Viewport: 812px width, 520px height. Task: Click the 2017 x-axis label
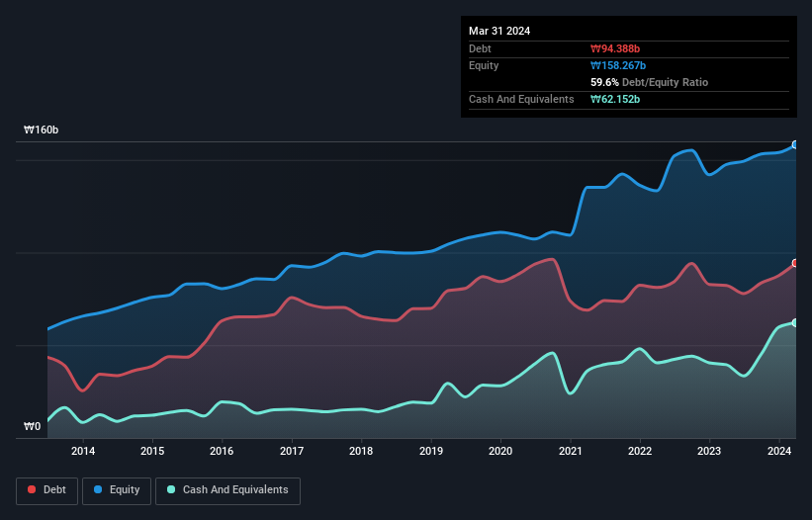pos(292,451)
